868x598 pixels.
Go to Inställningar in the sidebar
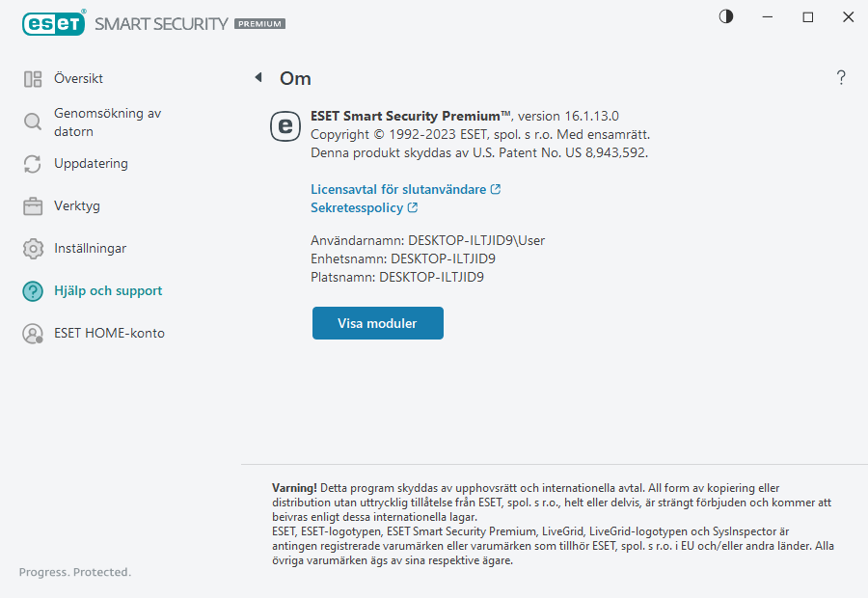pos(90,249)
